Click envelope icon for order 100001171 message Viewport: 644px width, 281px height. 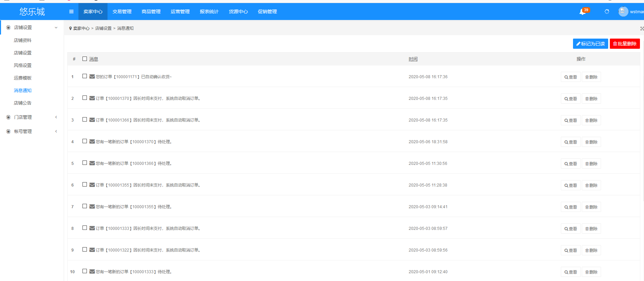coord(92,77)
